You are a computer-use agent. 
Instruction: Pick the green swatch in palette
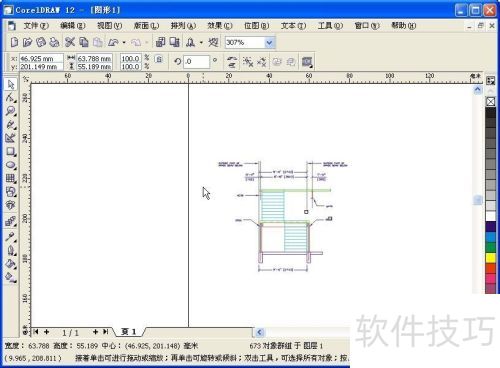coord(491,247)
